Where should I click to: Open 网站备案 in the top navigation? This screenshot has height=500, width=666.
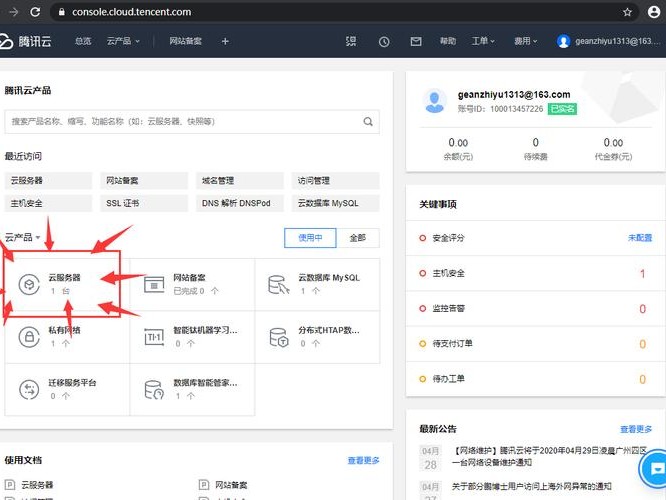click(x=185, y=41)
